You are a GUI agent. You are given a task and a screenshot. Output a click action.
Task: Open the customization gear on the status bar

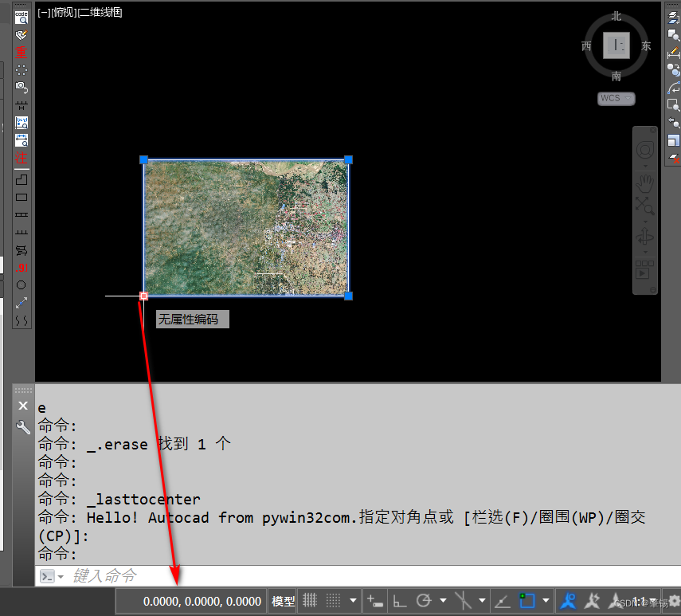tap(673, 601)
